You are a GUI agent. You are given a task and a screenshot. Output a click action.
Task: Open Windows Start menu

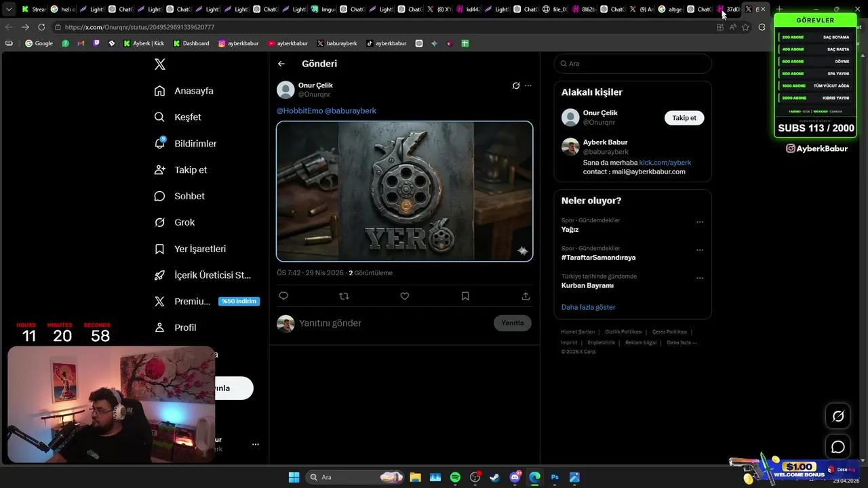(x=294, y=477)
